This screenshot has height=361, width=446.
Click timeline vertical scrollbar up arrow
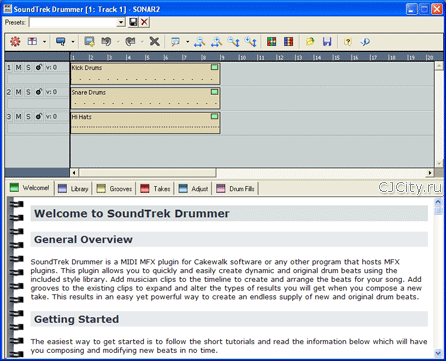coord(439,65)
